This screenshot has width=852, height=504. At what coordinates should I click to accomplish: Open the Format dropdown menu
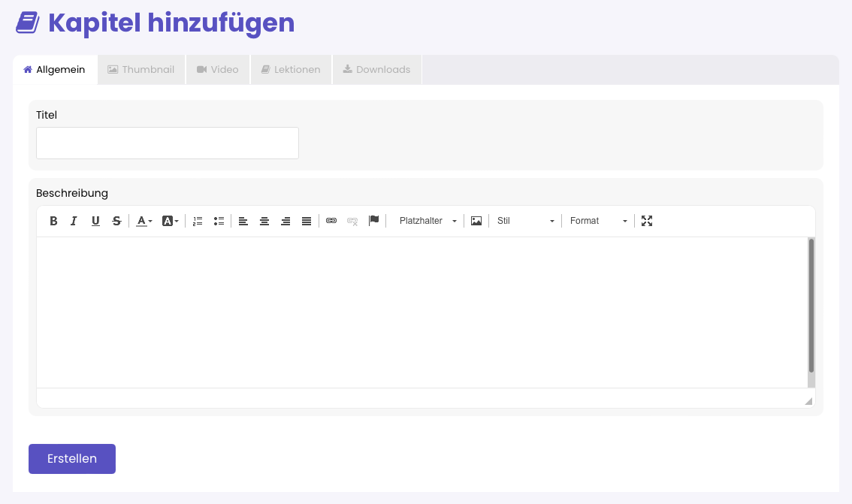(598, 221)
